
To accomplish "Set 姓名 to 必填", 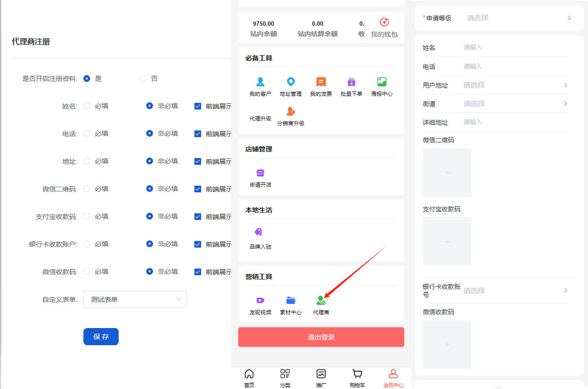I will (87, 106).
